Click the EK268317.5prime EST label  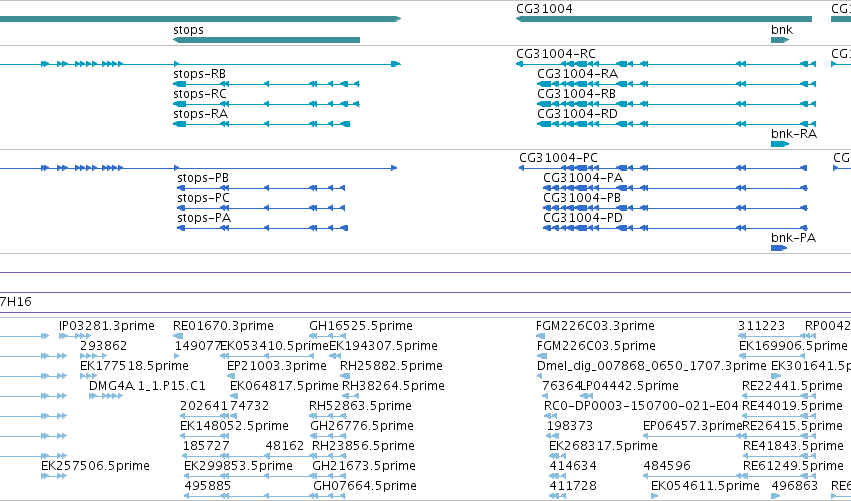coord(604,446)
